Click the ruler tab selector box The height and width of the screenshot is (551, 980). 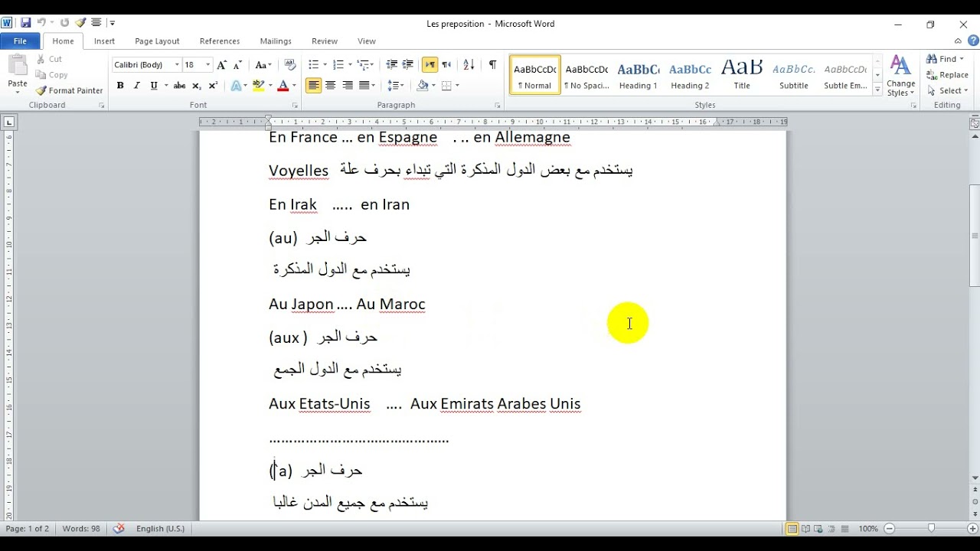tap(9, 122)
